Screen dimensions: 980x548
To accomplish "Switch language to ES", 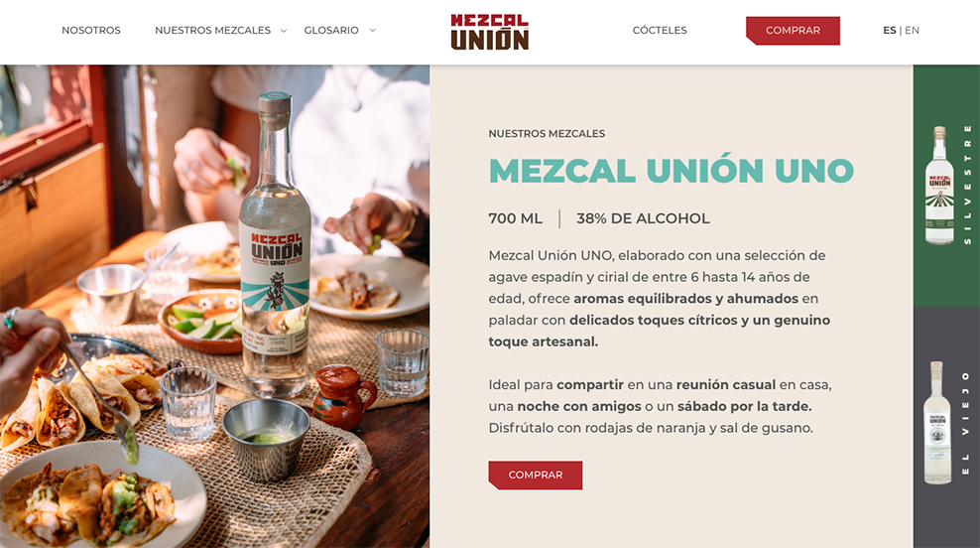I will [890, 30].
